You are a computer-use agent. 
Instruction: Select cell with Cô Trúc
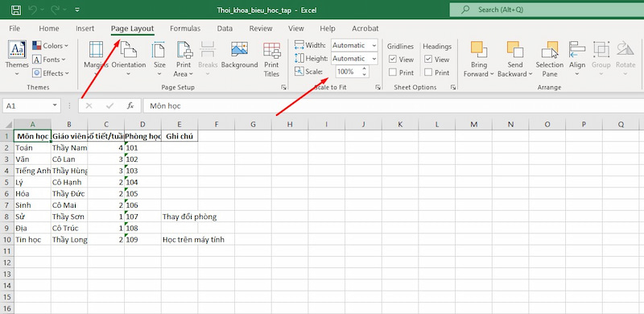coord(69,228)
